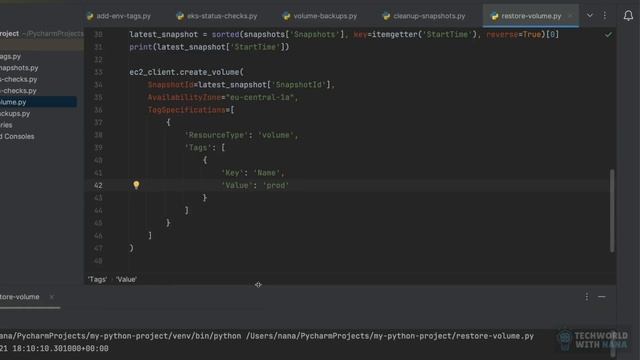Image resolution: width=640 pixels, height=360 pixels.
Task: Close the restore-volume run tab
Action: pos(51,297)
